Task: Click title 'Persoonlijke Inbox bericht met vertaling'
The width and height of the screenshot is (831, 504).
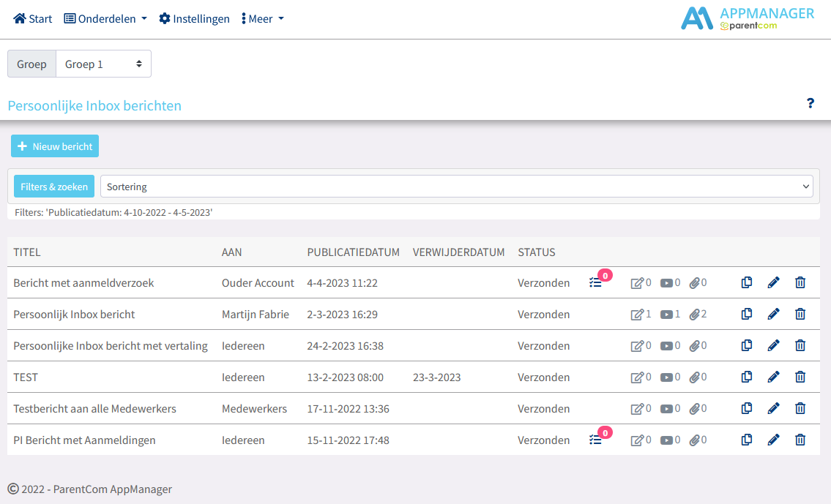Action: coord(111,346)
